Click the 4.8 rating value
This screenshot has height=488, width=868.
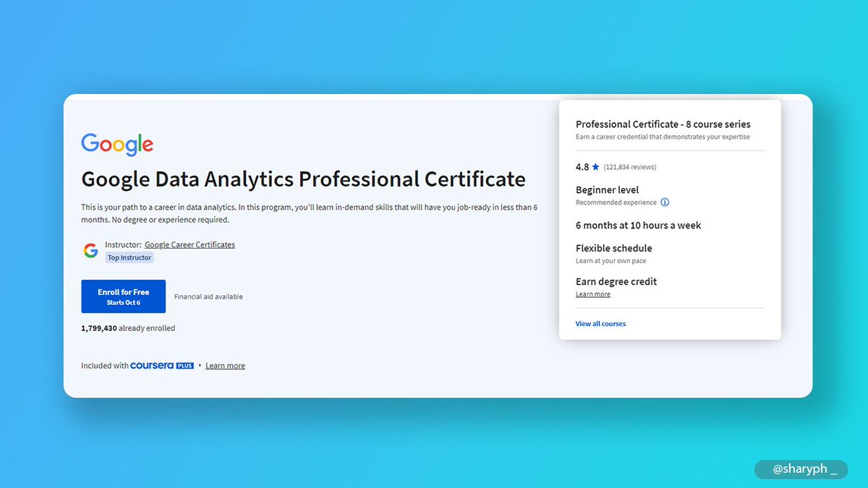pos(582,166)
